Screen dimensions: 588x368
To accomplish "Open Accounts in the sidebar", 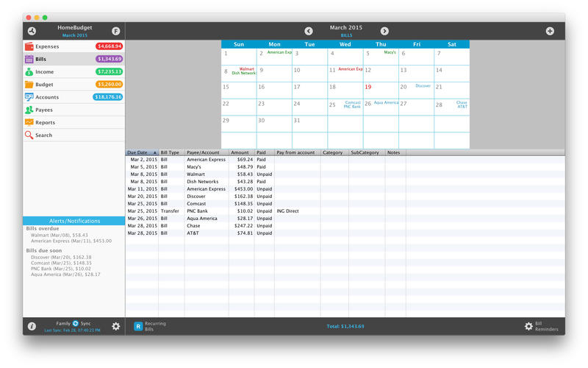I will point(46,97).
